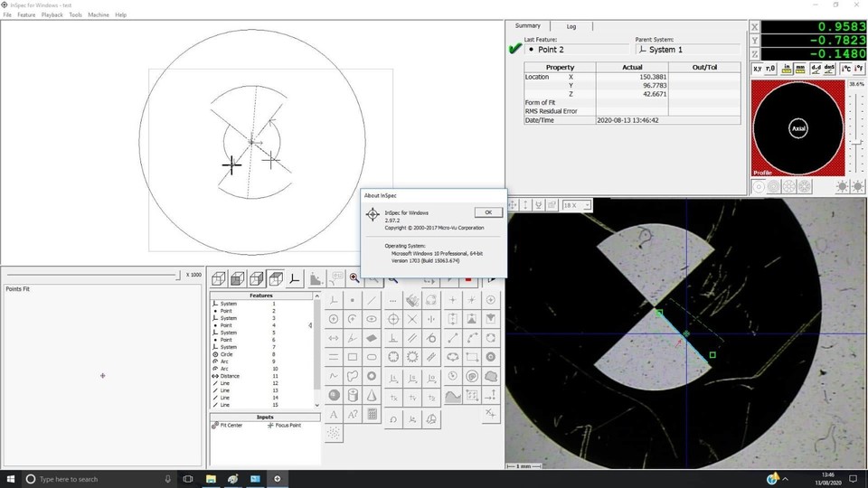Click OK in About InSpec dialog

[488, 212]
